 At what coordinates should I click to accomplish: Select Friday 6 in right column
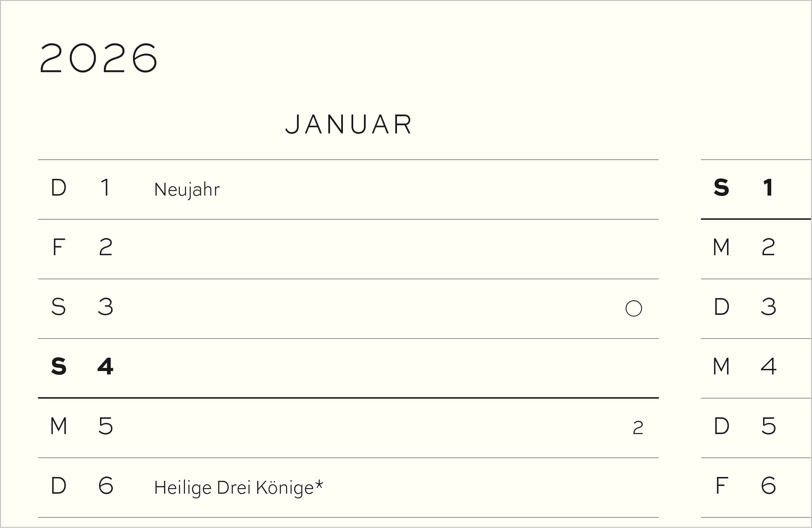coord(768,486)
